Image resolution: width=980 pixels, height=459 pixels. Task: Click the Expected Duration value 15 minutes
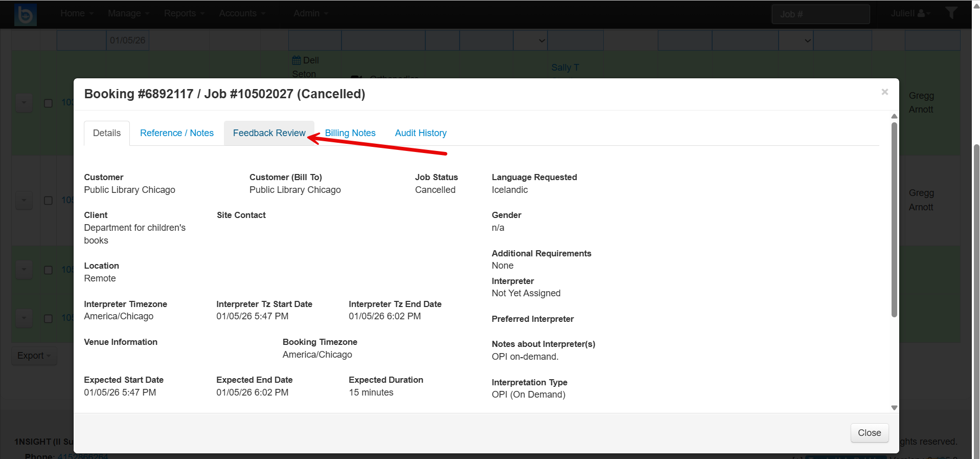[371, 392]
